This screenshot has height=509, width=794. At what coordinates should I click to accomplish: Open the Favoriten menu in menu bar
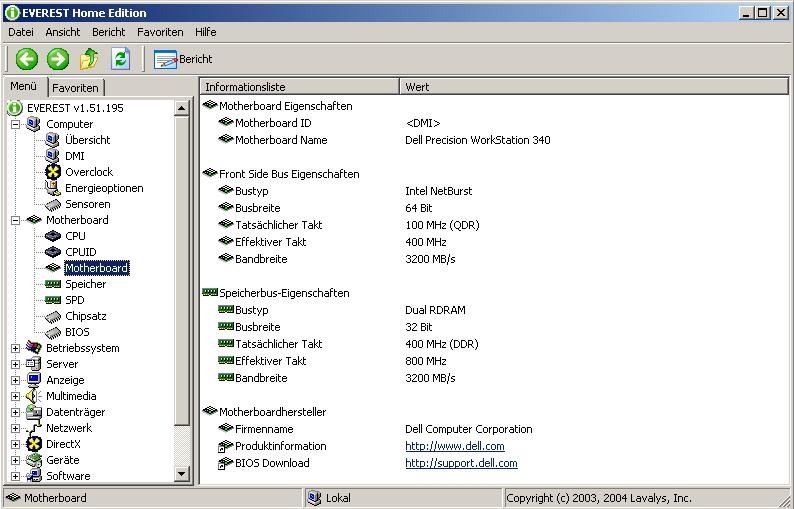tap(160, 32)
